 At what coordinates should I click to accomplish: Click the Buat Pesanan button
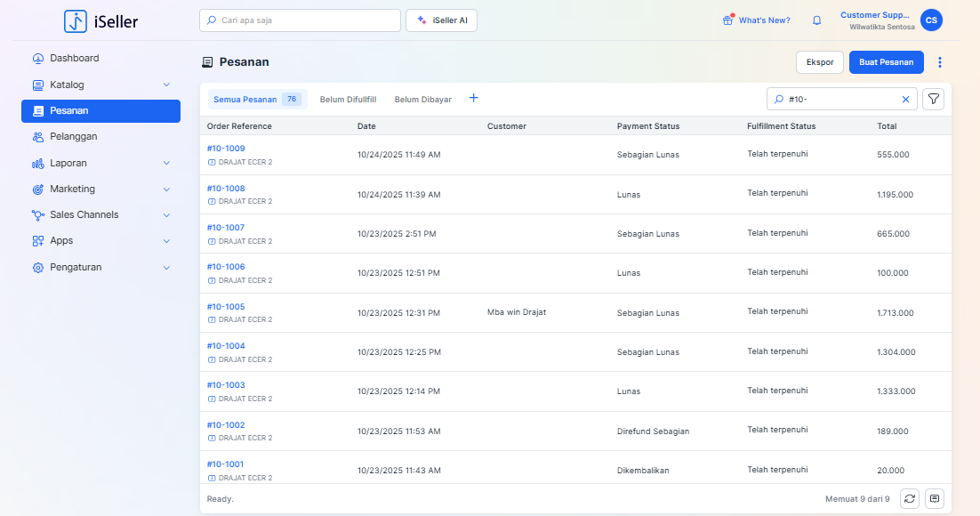coord(886,62)
